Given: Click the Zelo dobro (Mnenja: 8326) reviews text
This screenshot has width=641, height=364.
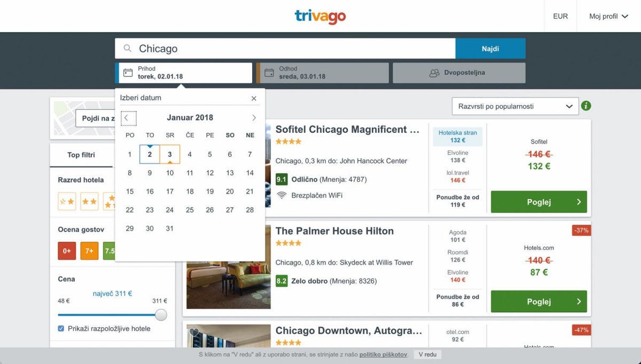Looking at the screenshot, I should (334, 281).
